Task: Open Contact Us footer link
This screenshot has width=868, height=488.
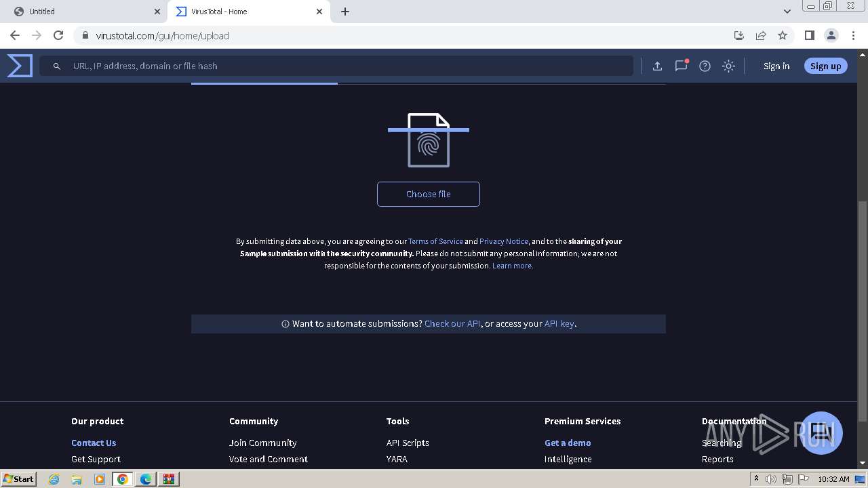Action: [x=94, y=443]
